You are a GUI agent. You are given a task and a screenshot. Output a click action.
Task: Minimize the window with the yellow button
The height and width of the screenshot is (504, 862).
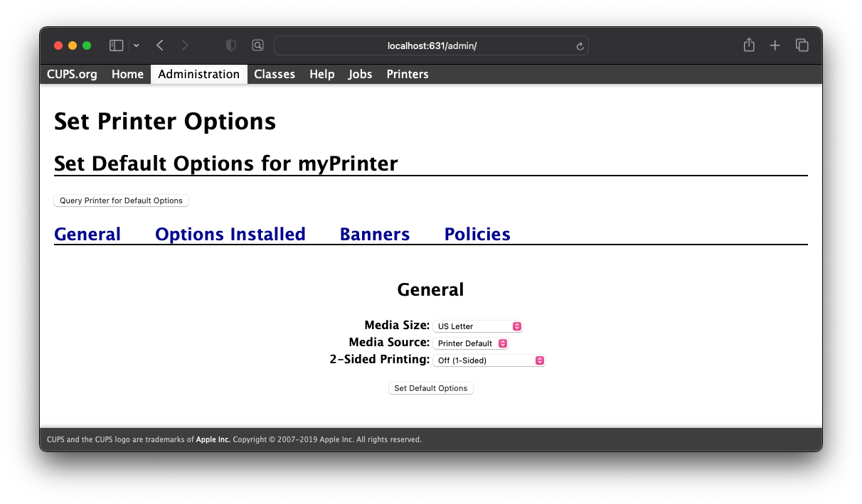click(x=73, y=45)
